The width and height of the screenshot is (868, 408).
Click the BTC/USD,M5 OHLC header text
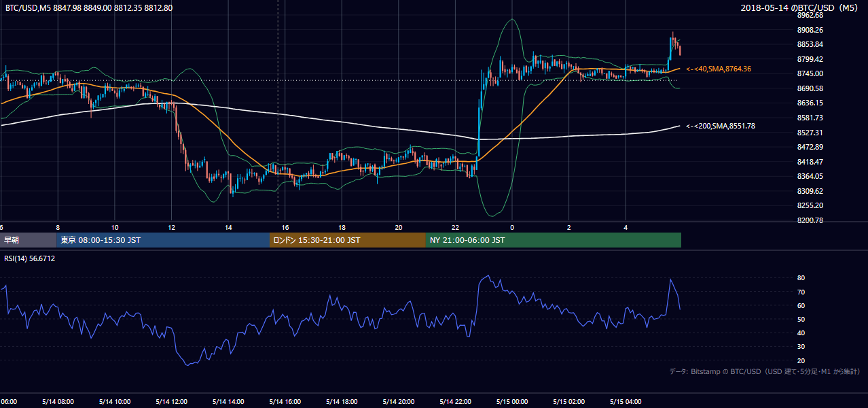pos(88,7)
